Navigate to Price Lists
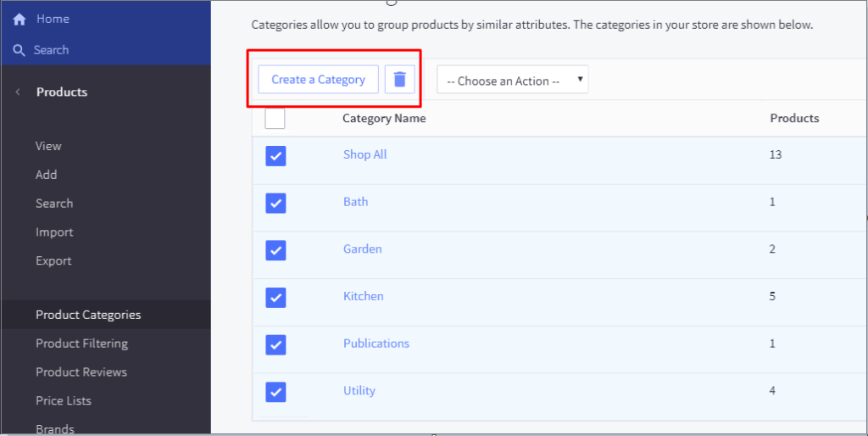868x436 pixels. coord(64,400)
